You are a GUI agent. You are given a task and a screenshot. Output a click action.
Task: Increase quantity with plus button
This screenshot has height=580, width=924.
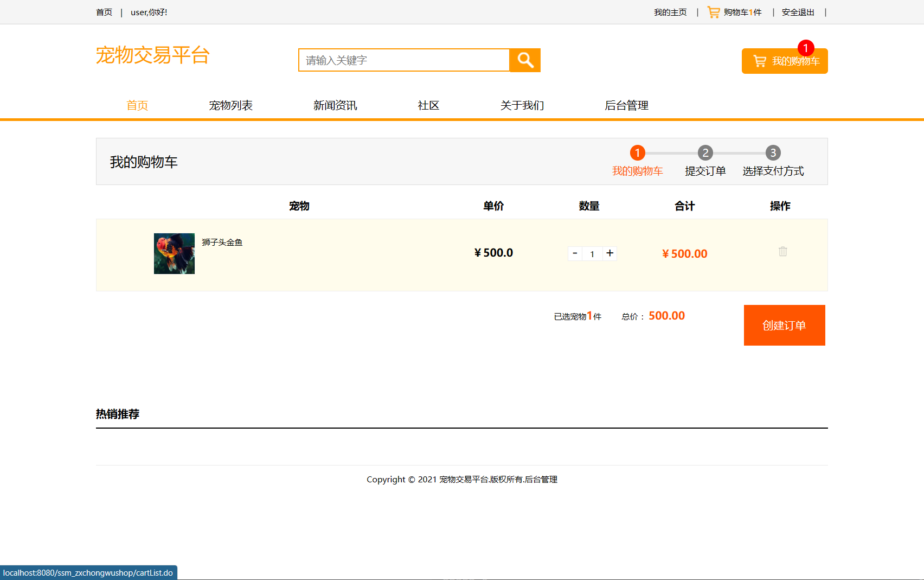coord(610,253)
